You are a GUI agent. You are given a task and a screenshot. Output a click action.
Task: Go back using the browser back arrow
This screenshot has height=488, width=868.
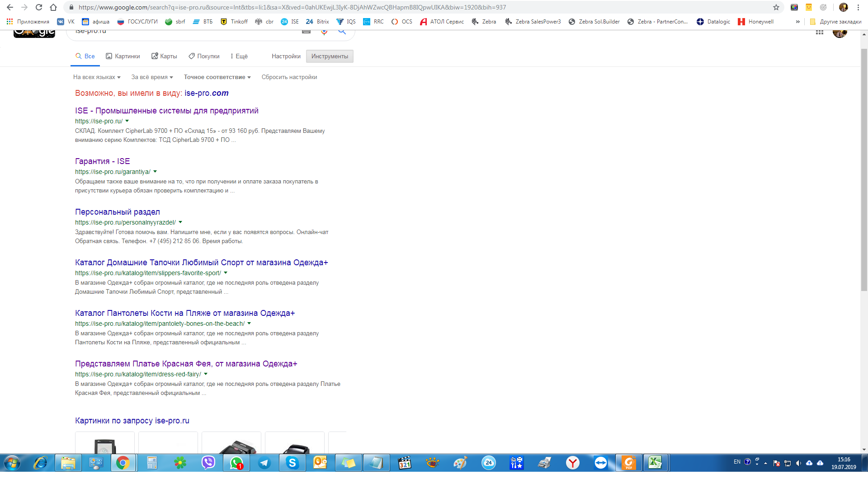click(10, 7)
